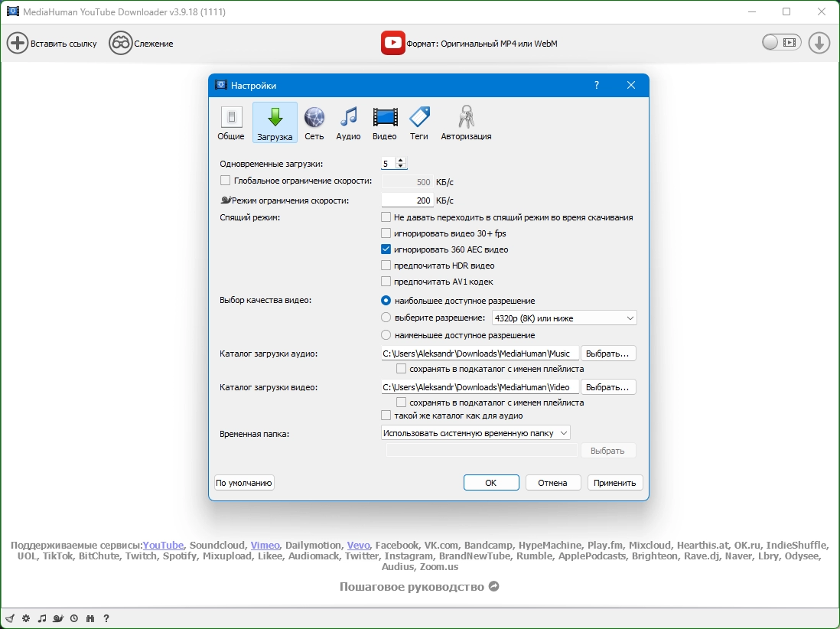Click the Одновременные загрузки spinner arrows

point(401,164)
